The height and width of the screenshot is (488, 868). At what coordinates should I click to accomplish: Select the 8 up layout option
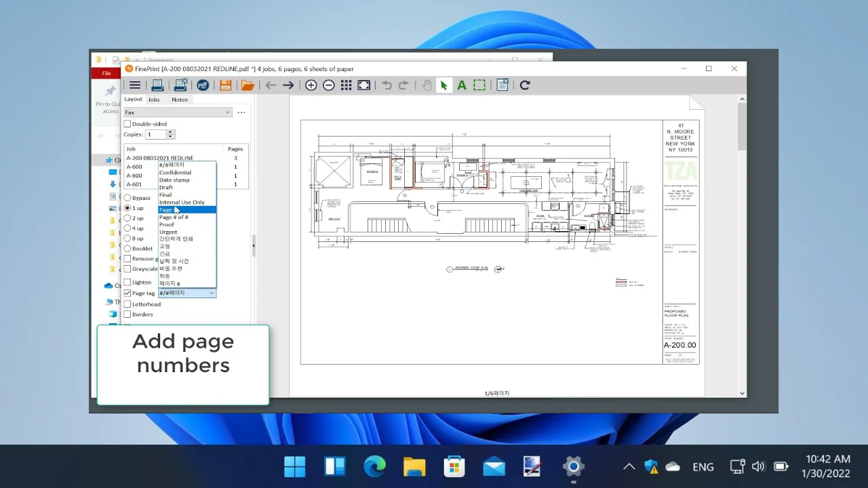pyautogui.click(x=127, y=239)
